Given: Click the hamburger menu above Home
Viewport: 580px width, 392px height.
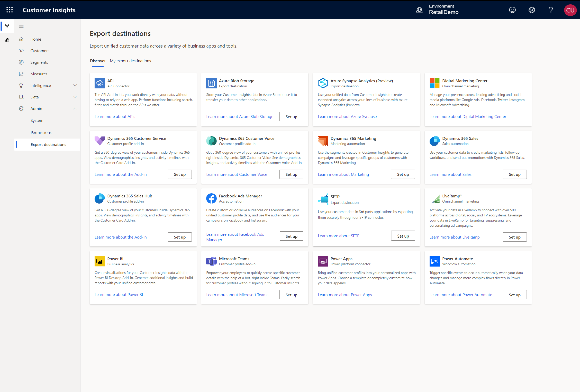Looking at the screenshot, I should coord(21,26).
